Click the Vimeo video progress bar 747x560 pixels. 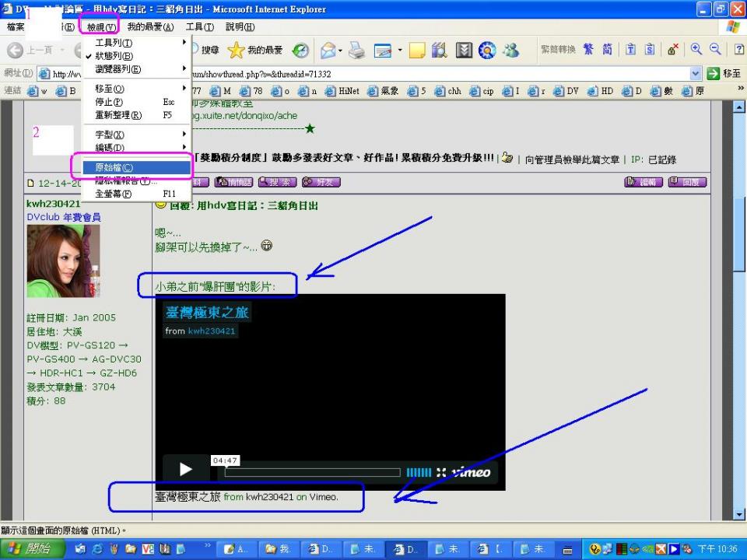click(311, 472)
